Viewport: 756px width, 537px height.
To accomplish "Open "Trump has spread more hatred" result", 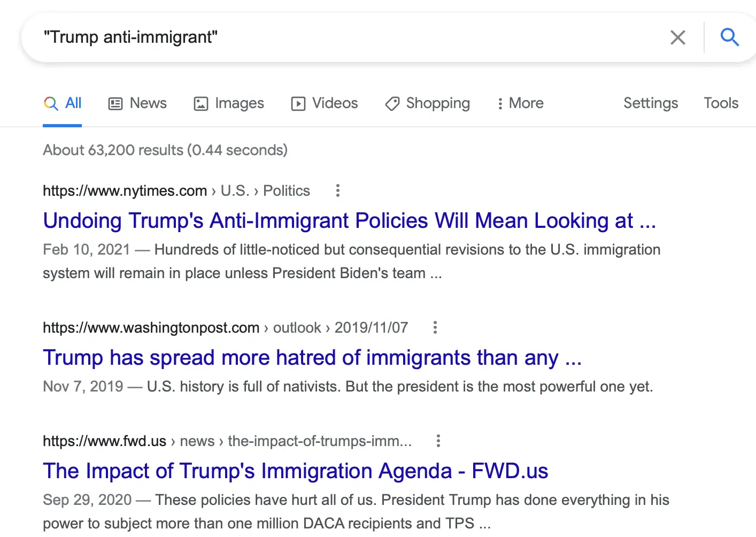I will [312, 358].
